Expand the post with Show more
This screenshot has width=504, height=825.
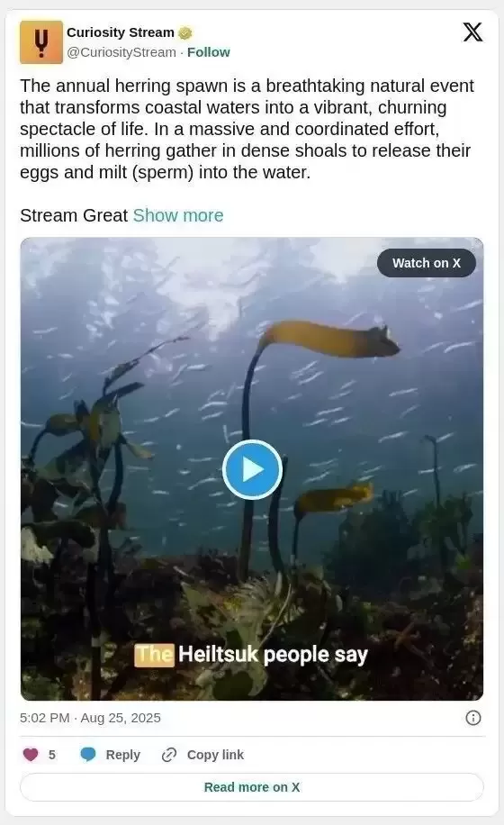tap(178, 215)
